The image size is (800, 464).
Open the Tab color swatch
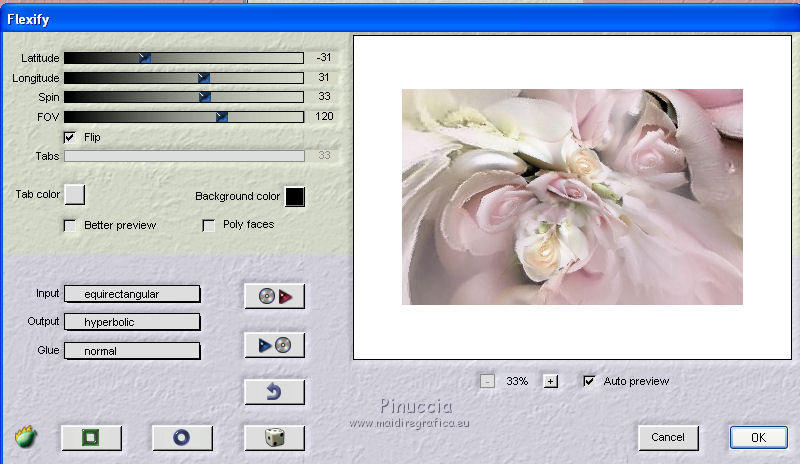tap(75, 194)
